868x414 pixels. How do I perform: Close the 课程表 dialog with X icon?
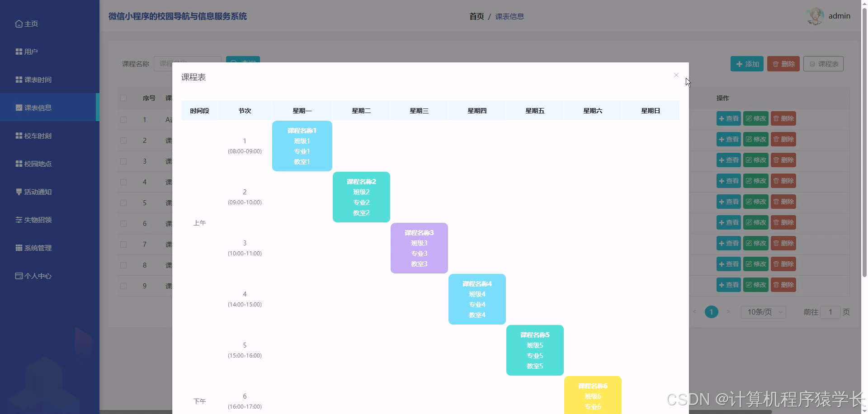676,75
